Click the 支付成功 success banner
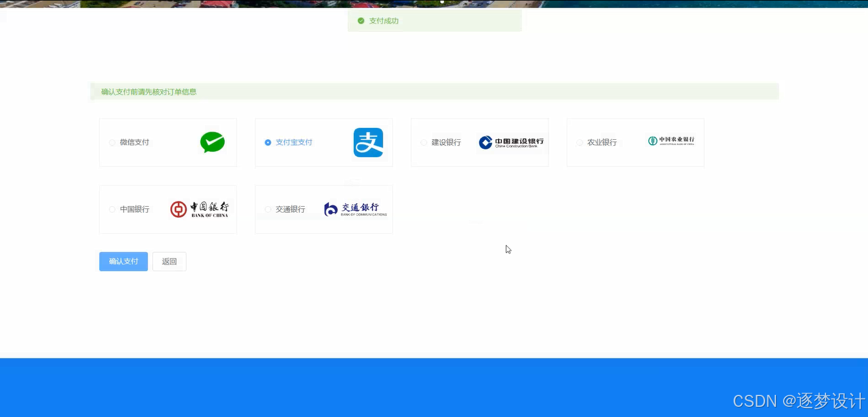This screenshot has height=417, width=868. (x=435, y=20)
